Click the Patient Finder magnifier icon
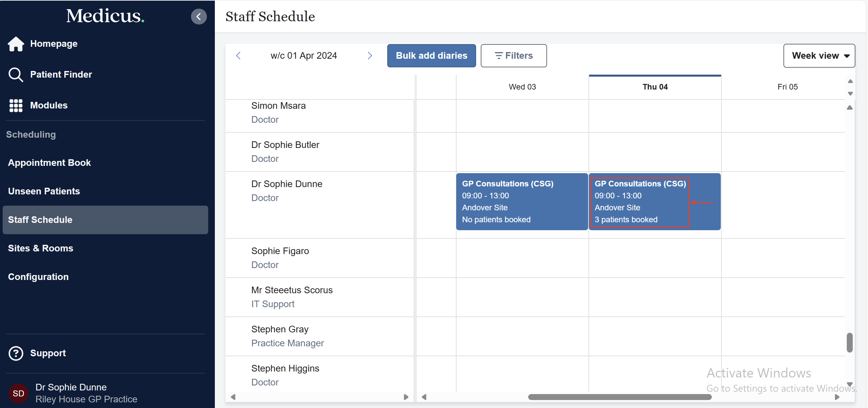The height and width of the screenshot is (408, 868). point(16,75)
